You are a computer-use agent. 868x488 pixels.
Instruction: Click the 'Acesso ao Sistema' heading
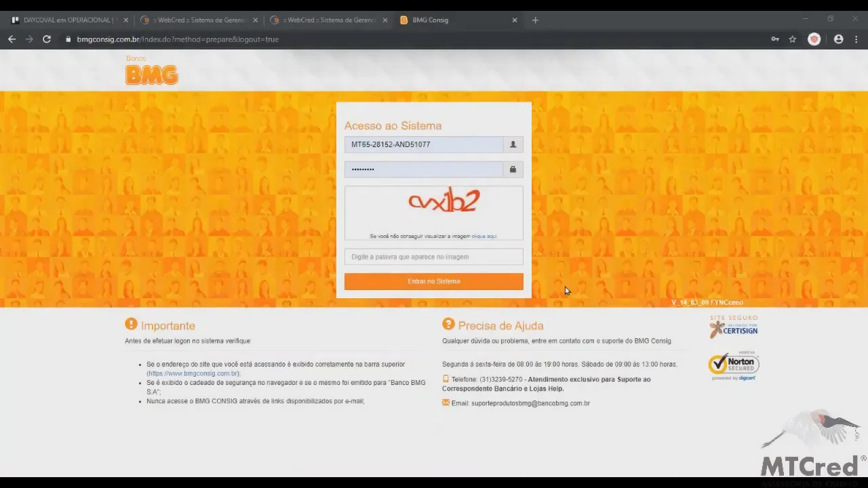click(x=393, y=125)
